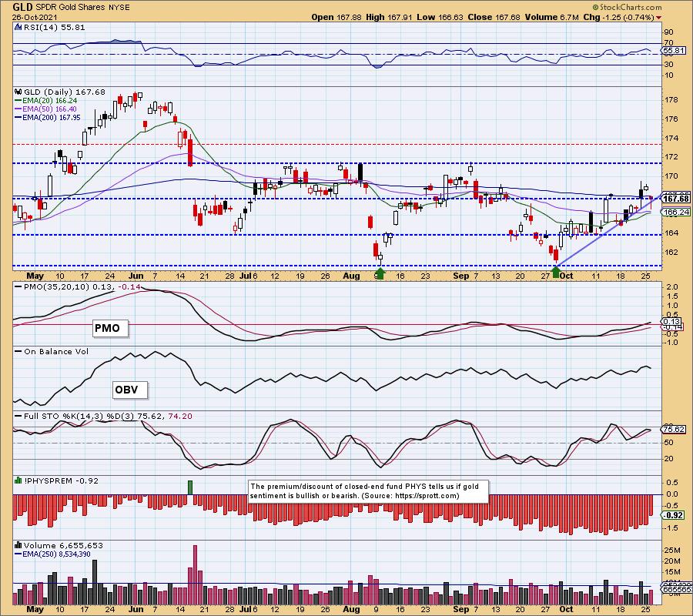Click the tallest volume spike bar in June
This screenshot has width=693, height=616.
(196, 575)
